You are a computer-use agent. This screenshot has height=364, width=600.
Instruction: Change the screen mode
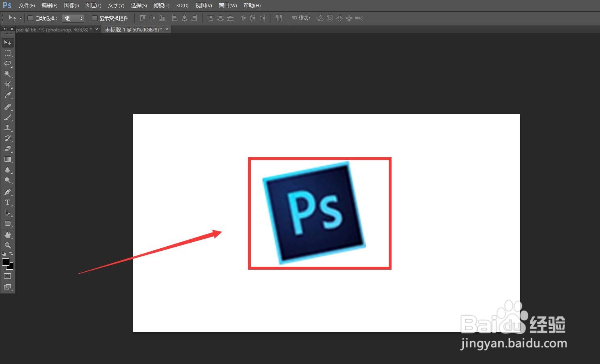[8, 287]
